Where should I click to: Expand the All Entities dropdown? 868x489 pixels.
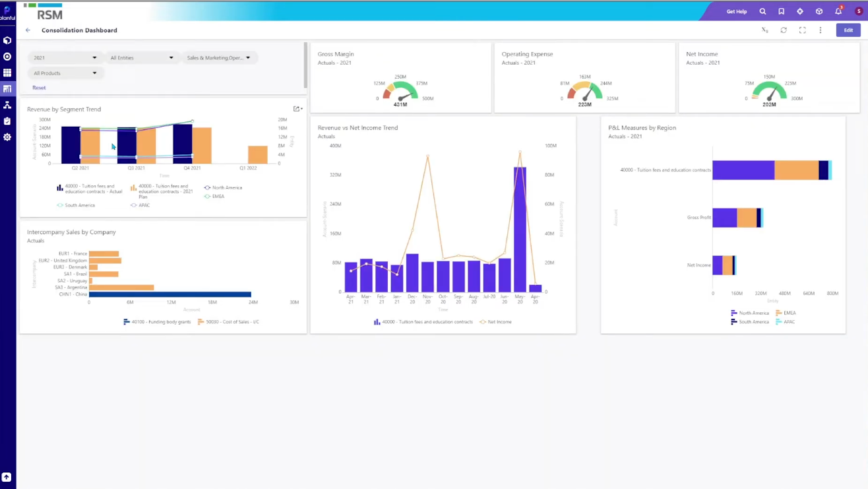click(142, 58)
